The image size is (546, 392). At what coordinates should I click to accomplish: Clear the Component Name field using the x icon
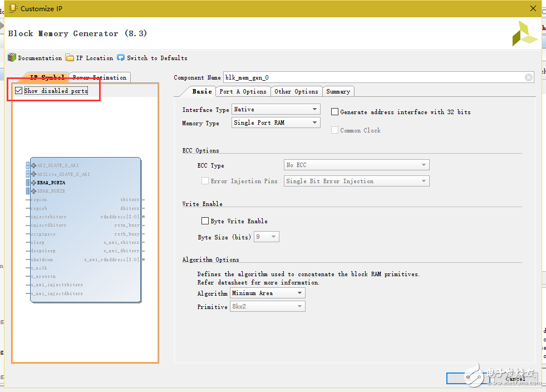coord(528,77)
